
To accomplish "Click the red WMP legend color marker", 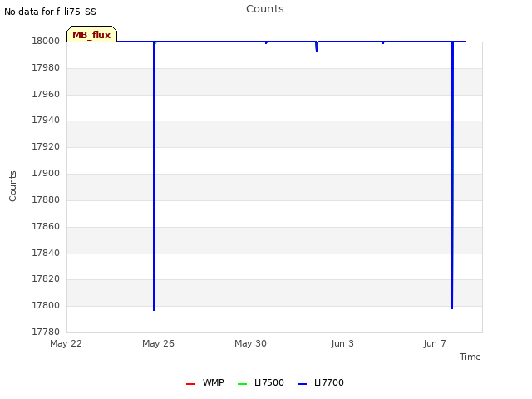I will pos(190,384).
